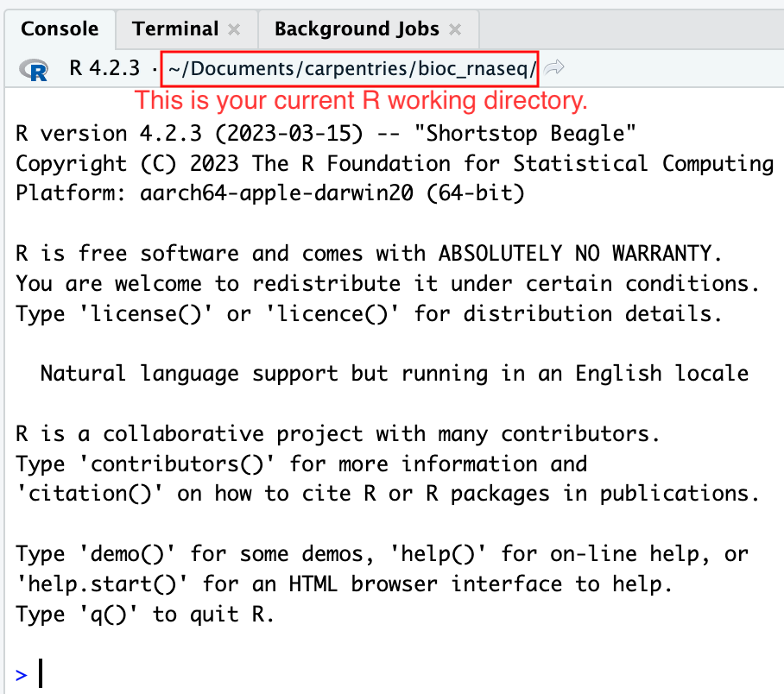Click the 'R 4.2.3' version label
The image size is (784, 694).
click(x=103, y=67)
